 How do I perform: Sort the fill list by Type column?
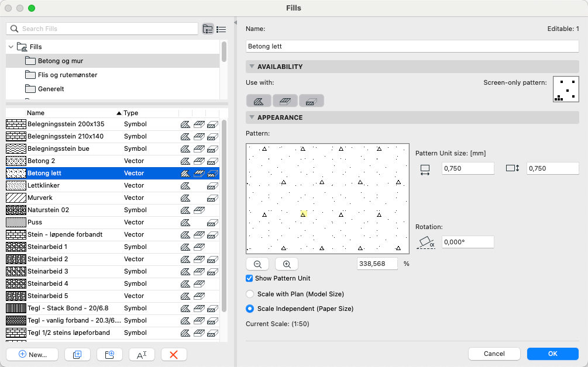click(x=131, y=113)
